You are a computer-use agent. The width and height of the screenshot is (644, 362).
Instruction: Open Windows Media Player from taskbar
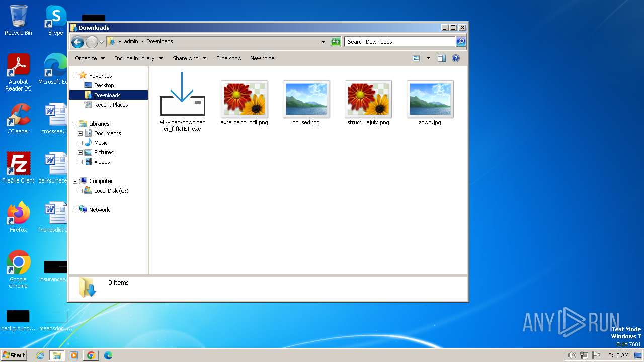[74, 355]
